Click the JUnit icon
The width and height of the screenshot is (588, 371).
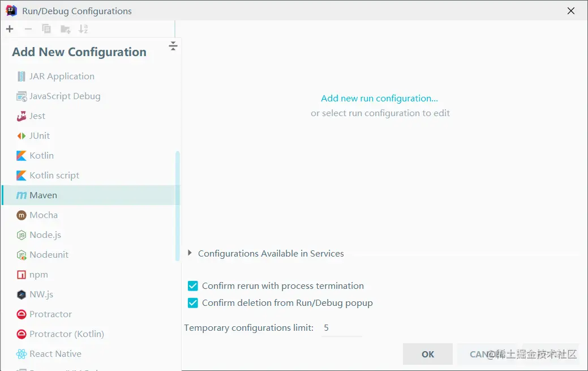(x=22, y=136)
